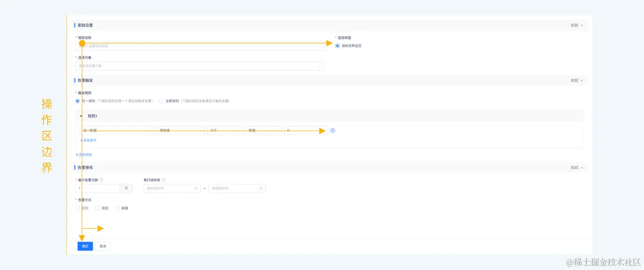
Task: Collapse the 规则1 panel with its triangle
Action: pos(81,116)
